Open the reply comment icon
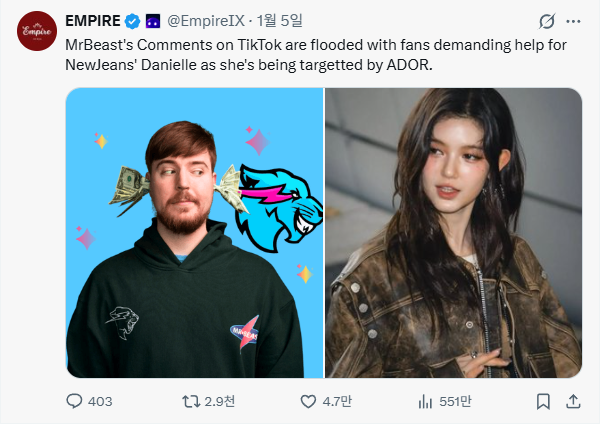The width and height of the screenshot is (600, 424). tap(74, 401)
